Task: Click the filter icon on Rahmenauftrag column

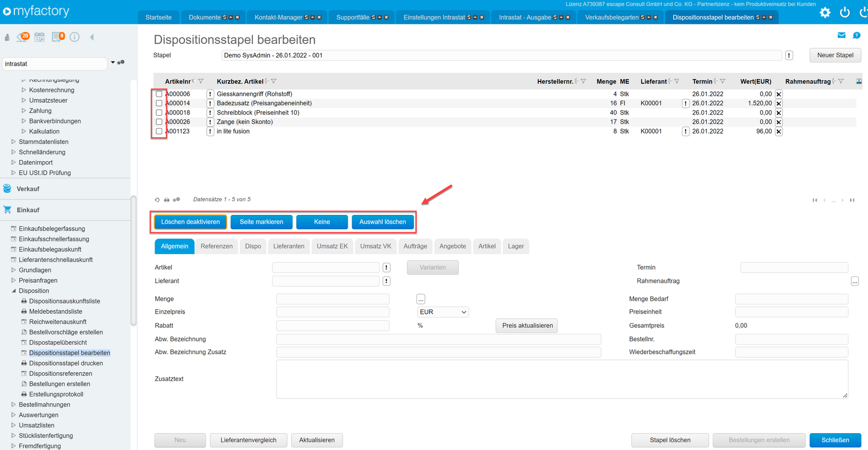Action: pyautogui.click(x=841, y=81)
